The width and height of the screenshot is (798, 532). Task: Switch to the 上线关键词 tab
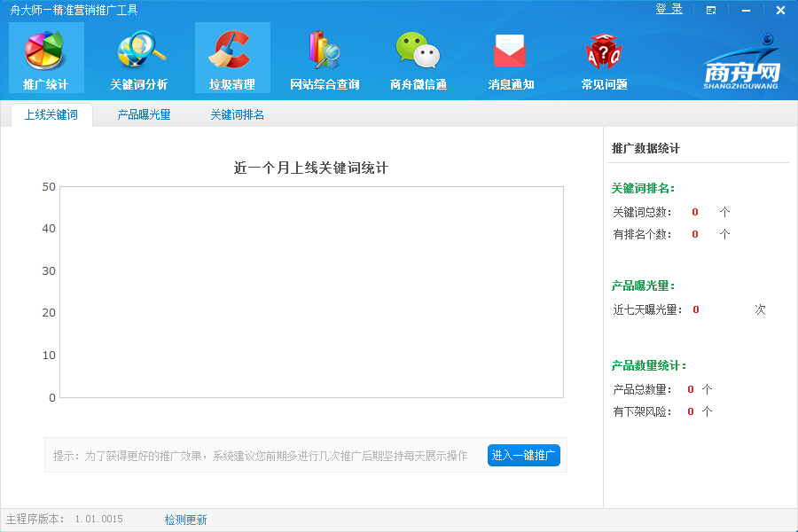(51, 114)
